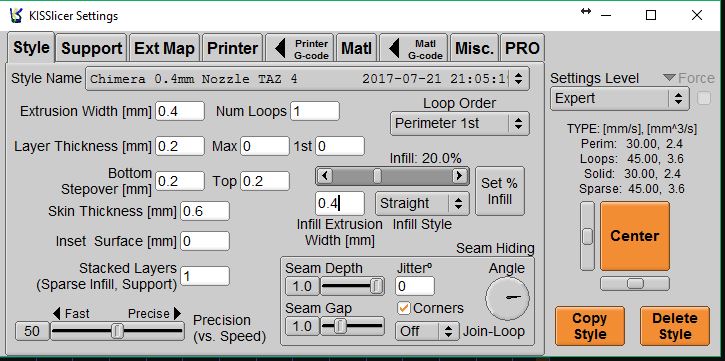Click the 'Perim: 30.00, 2.4' speed line

click(632, 144)
